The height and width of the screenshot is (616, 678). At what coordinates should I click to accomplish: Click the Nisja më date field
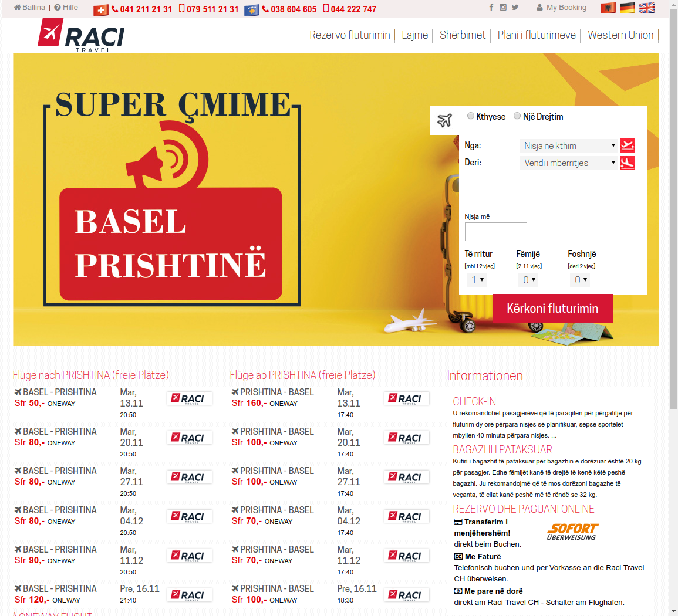point(495,232)
